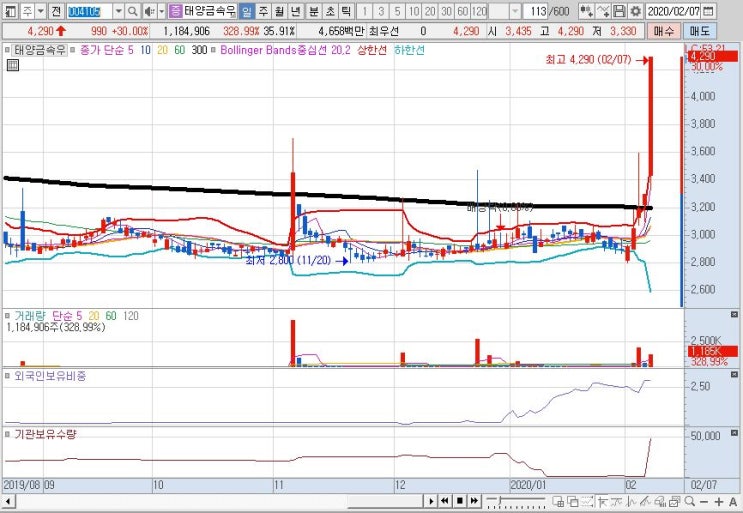Image resolution: width=743 pixels, height=513 pixels.
Task: Click the plus zoom-in icon at bottom
Action: coord(719,501)
